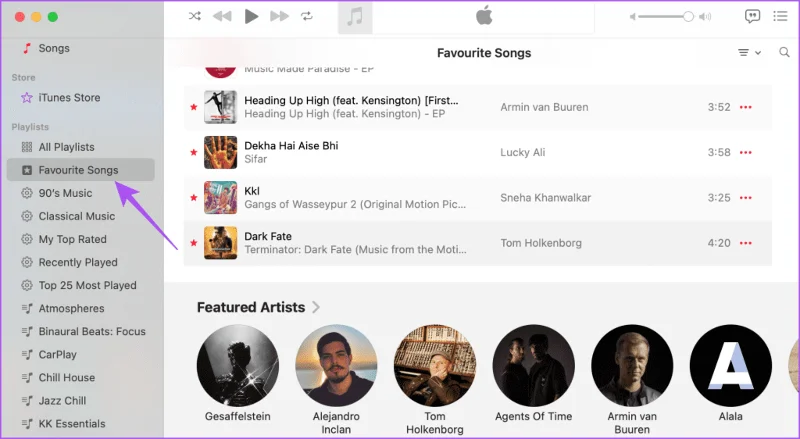The image size is (800, 439).
Task: Open more options menu for Kkl
Action: click(746, 198)
